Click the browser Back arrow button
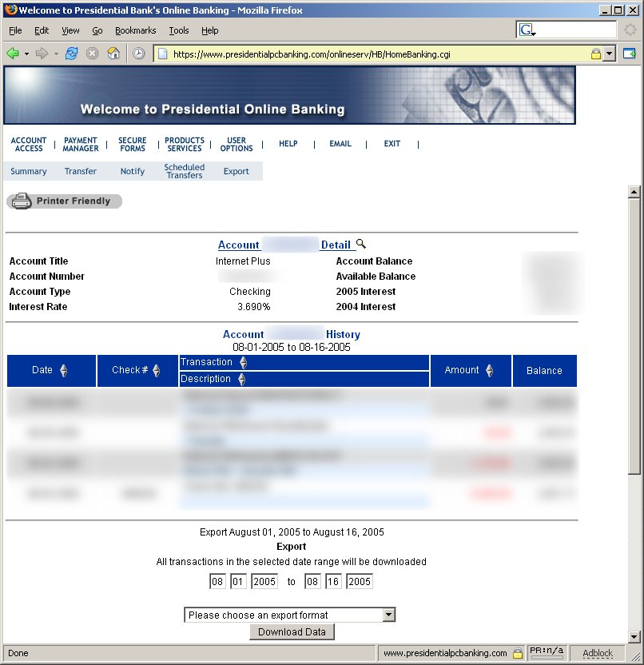644x665 pixels. (13, 54)
